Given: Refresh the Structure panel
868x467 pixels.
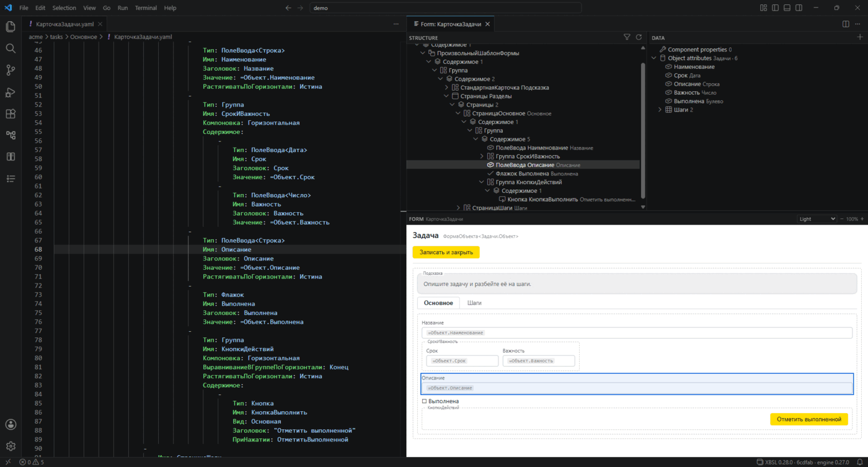Looking at the screenshot, I should pos(639,38).
